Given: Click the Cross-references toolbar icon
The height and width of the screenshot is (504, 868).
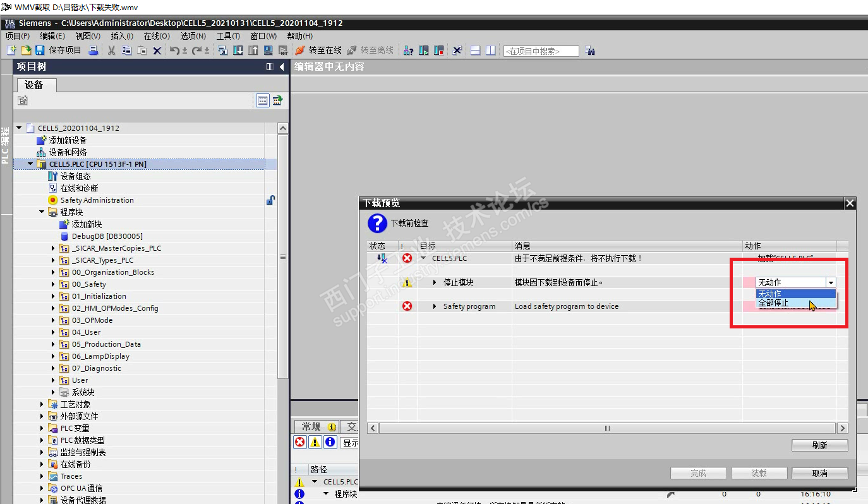Looking at the screenshot, I should click(458, 51).
